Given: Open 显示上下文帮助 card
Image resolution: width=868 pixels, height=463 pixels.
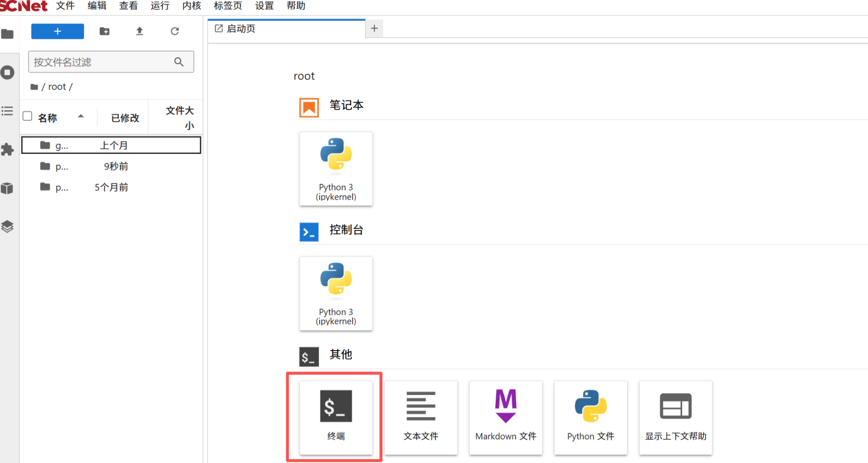Looking at the screenshot, I should [675, 416].
